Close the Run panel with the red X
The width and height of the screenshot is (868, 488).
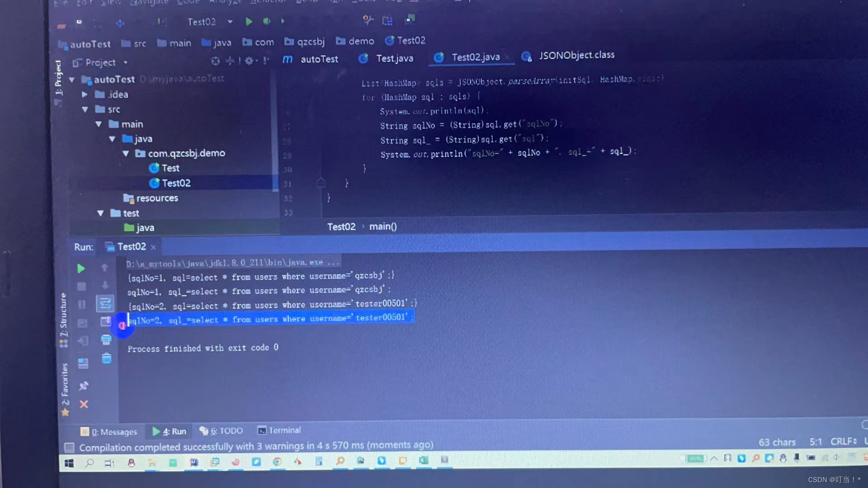pos(84,404)
